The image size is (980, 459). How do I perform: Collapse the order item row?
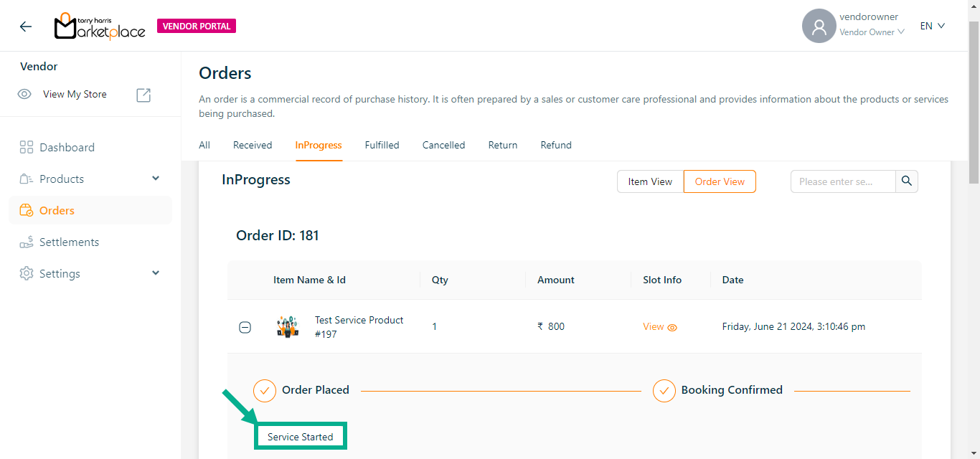coord(245,328)
